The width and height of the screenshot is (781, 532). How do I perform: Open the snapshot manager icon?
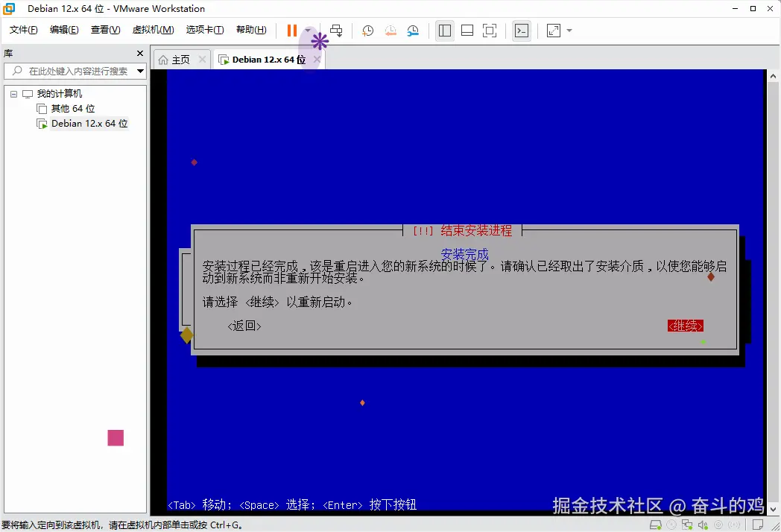412,31
